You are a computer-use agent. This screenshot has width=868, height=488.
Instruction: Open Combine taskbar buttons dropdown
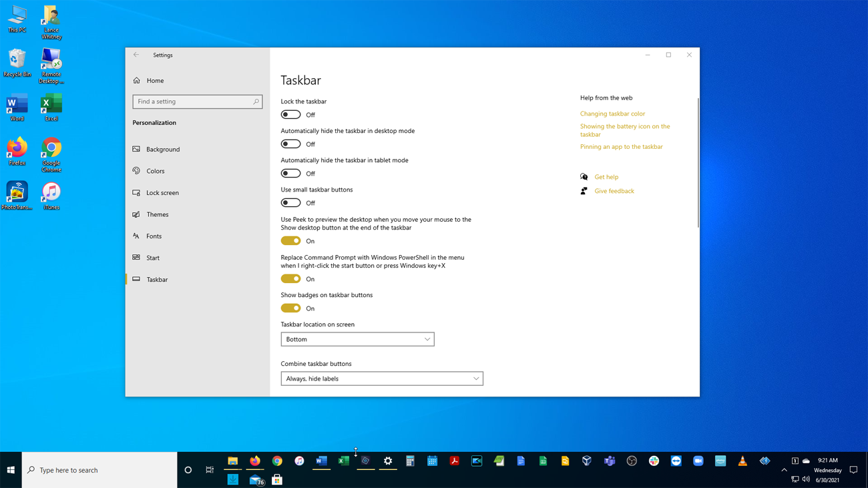[382, 379]
